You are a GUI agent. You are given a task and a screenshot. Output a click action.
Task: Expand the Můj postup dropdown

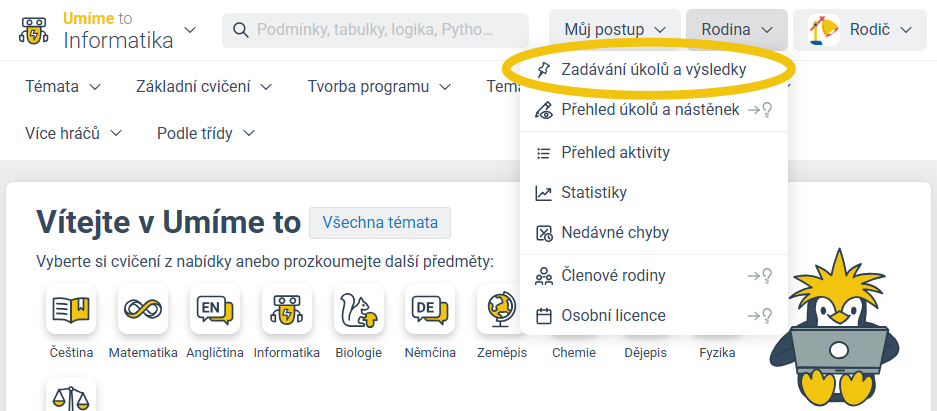coord(614,30)
